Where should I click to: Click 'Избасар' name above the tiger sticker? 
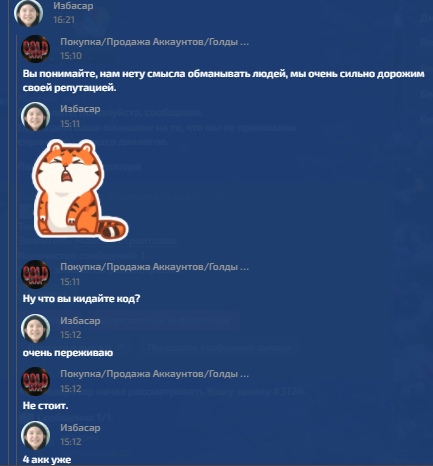pyautogui.click(x=80, y=109)
